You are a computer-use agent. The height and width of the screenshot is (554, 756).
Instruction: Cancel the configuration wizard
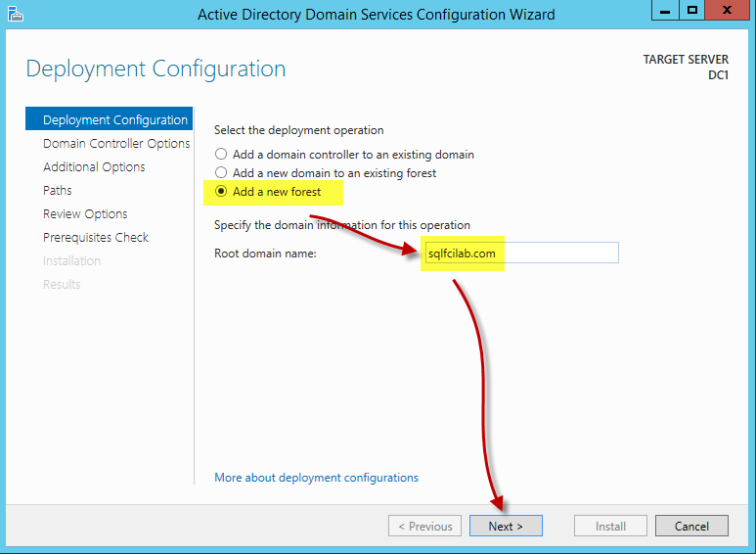691,526
